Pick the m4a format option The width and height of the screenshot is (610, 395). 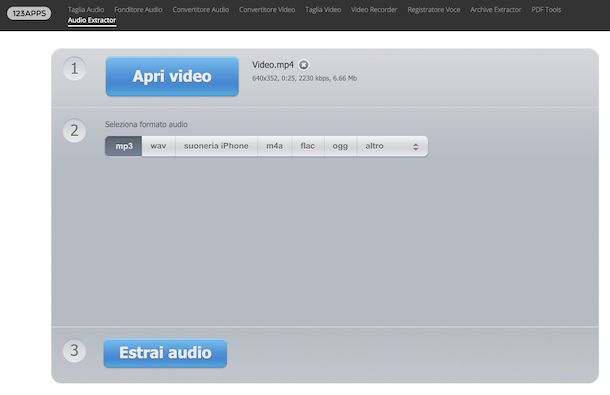274,146
